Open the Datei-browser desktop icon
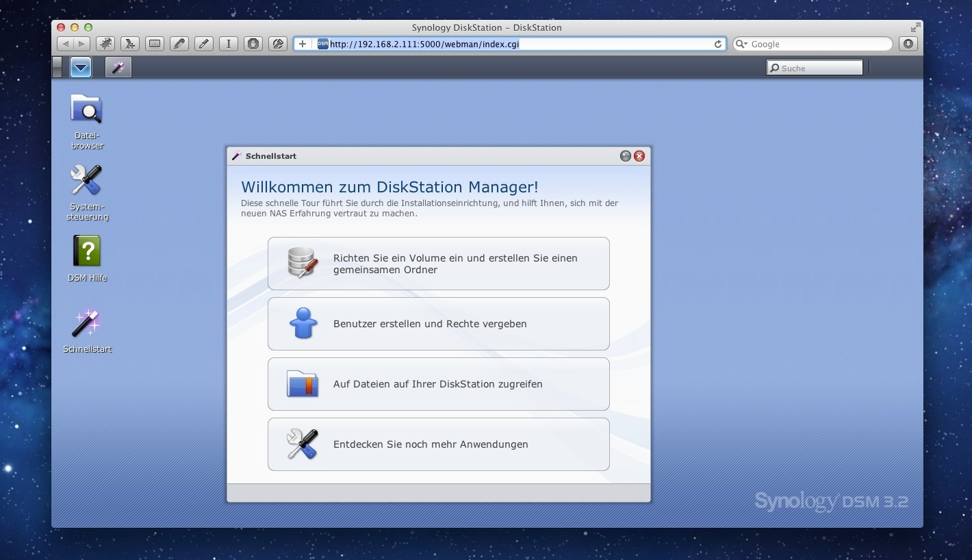Screen dimensions: 972x560 pyautogui.click(x=87, y=122)
